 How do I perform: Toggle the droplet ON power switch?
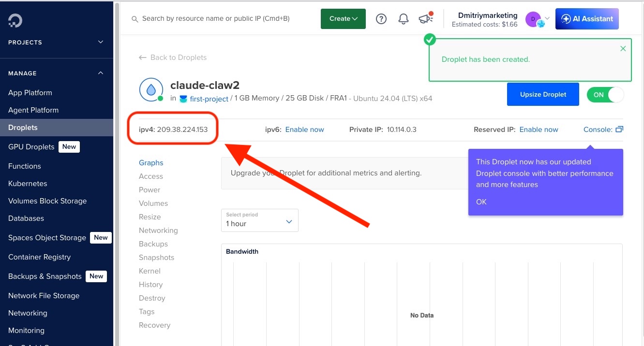605,95
